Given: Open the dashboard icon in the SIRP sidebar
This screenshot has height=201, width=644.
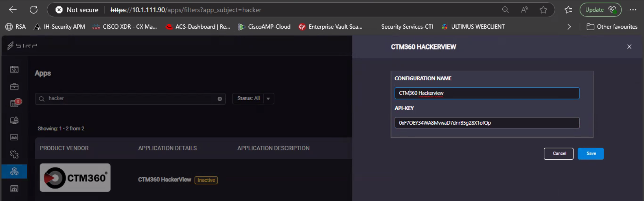Looking at the screenshot, I should point(14,69).
